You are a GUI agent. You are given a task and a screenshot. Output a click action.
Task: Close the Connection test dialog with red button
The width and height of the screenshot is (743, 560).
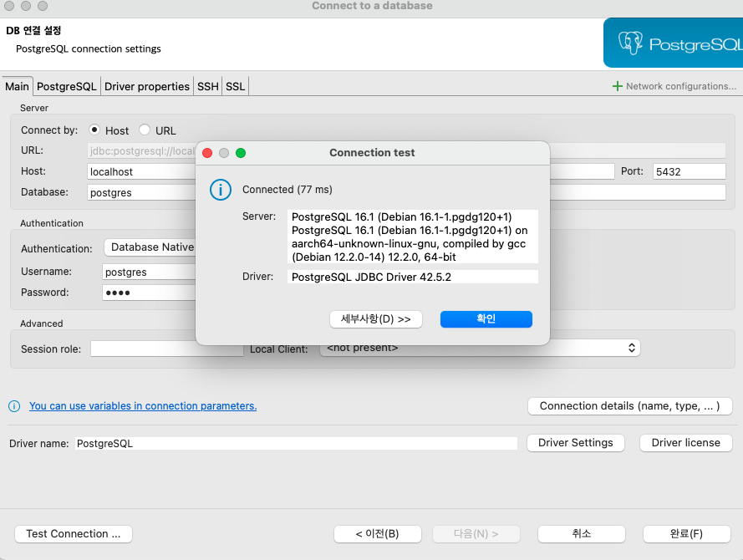click(207, 153)
